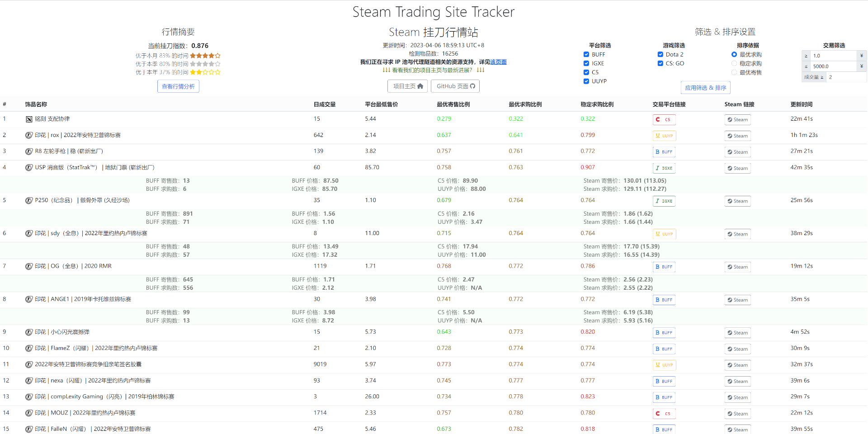868x434 pixels.
Task: Open the BUFF platform link for 小心闪光震撼弹
Action: [664, 333]
